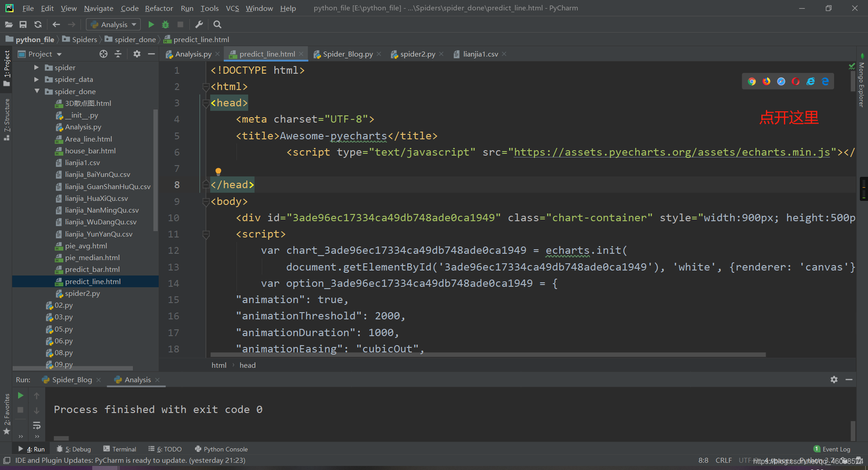Select the Spider_Blog run tab
The width and height of the screenshot is (868, 470).
click(x=72, y=380)
